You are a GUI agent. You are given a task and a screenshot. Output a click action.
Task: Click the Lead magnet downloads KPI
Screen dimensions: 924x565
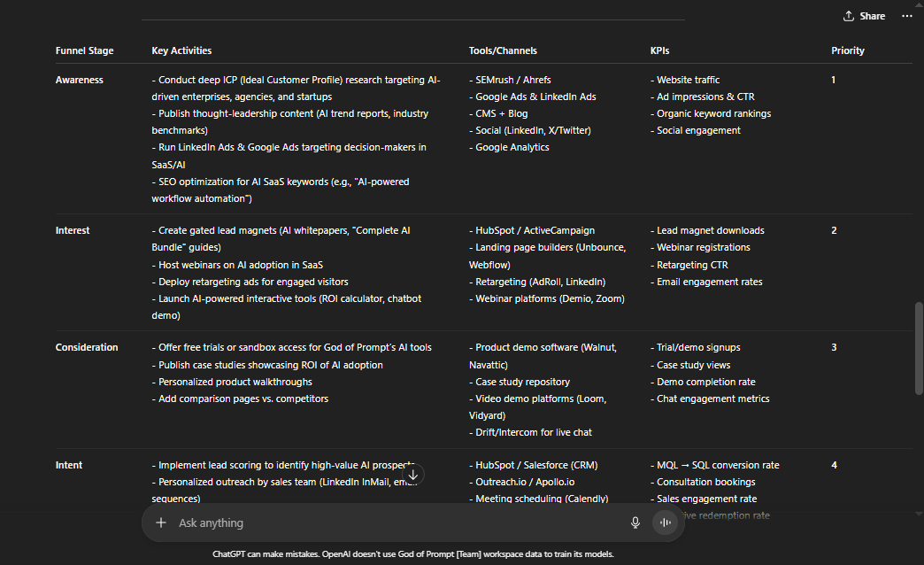(x=707, y=230)
